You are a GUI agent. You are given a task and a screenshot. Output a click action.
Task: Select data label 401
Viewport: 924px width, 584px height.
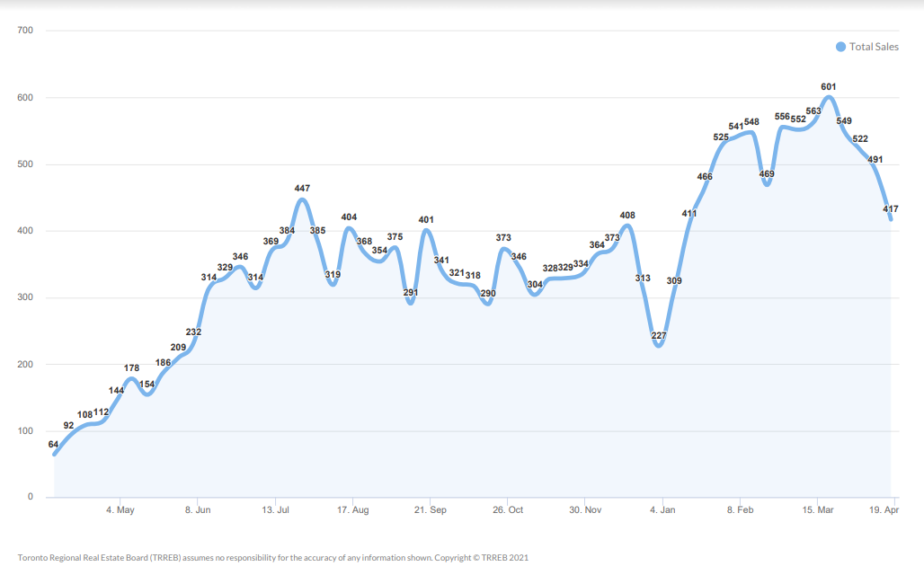[x=426, y=219]
